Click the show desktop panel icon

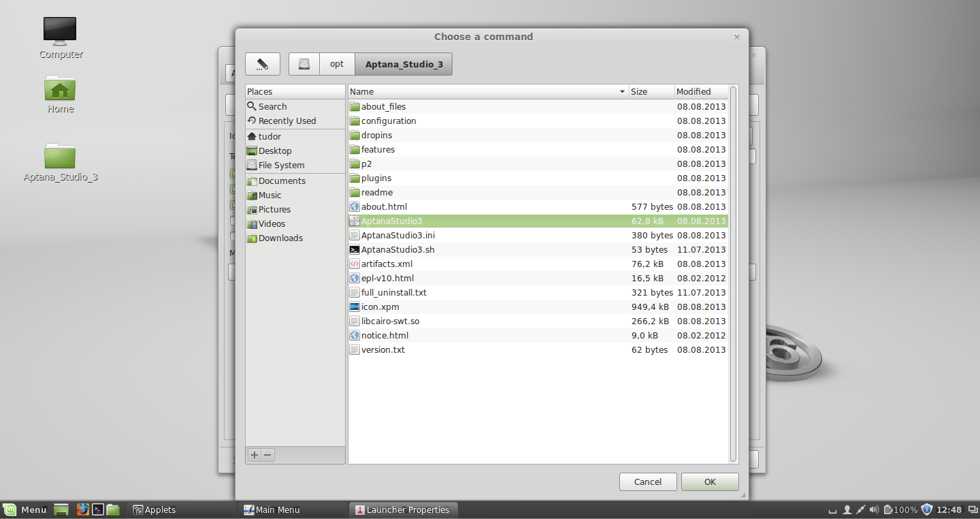click(61, 509)
